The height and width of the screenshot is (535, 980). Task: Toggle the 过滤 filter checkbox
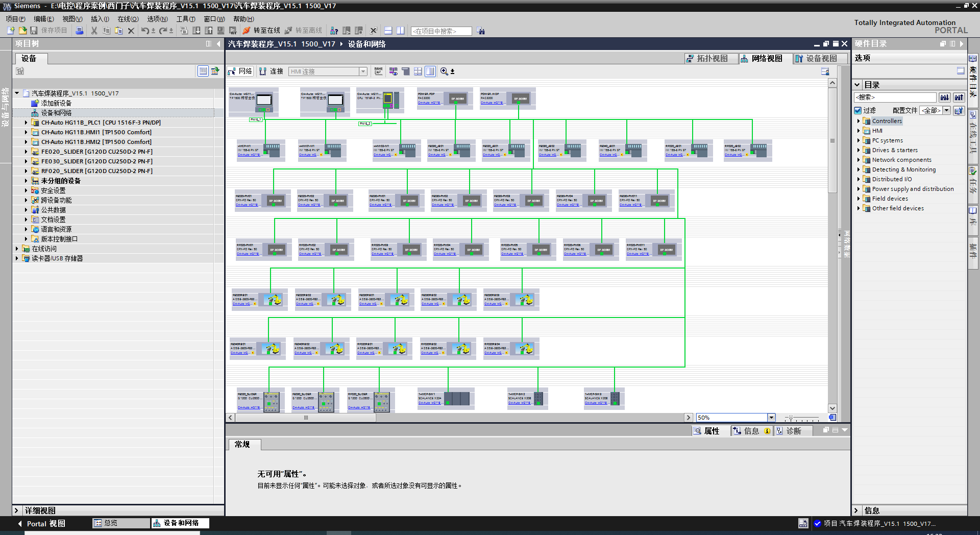click(858, 110)
